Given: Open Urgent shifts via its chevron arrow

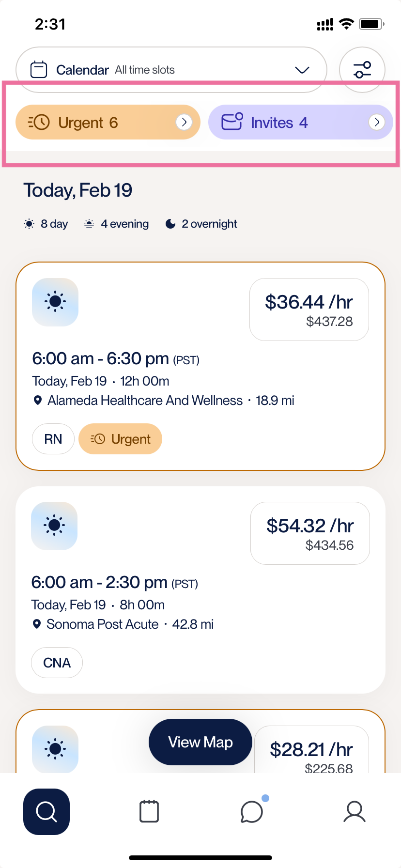Looking at the screenshot, I should tap(184, 122).
